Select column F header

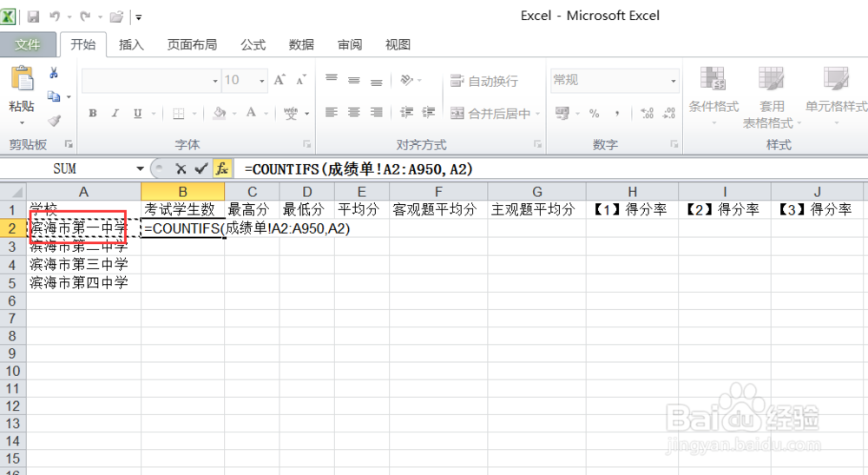pos(438,192)
